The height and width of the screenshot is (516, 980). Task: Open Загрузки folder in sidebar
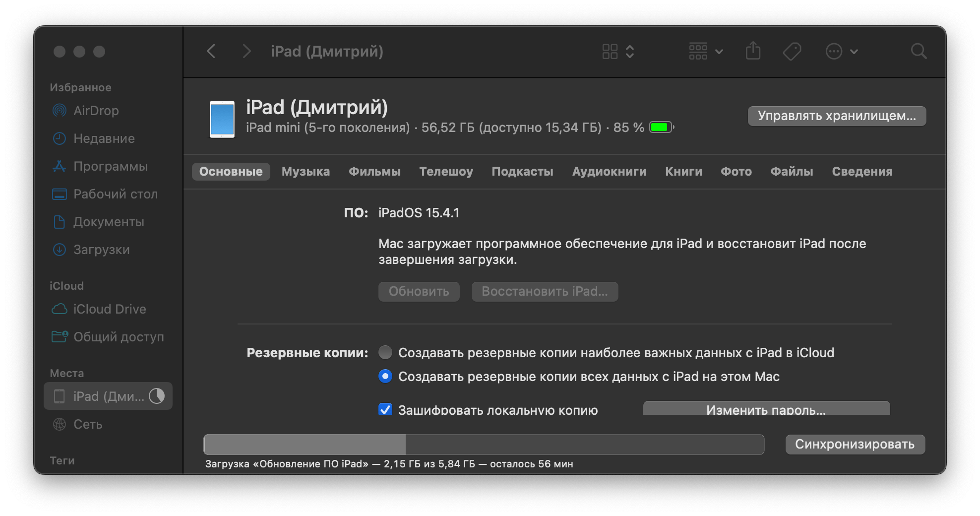(101, 250)
